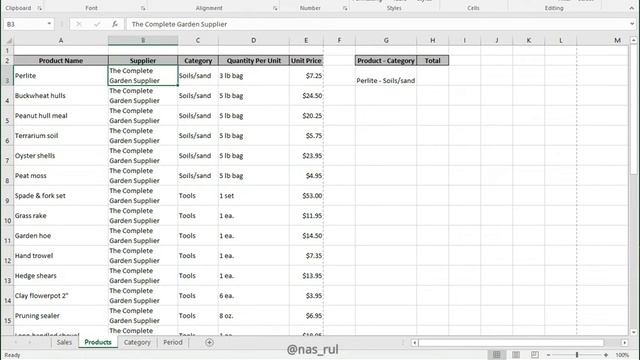640x360 pixels.
Task: Click the Name Box showing B3
Action: (24, 24)
